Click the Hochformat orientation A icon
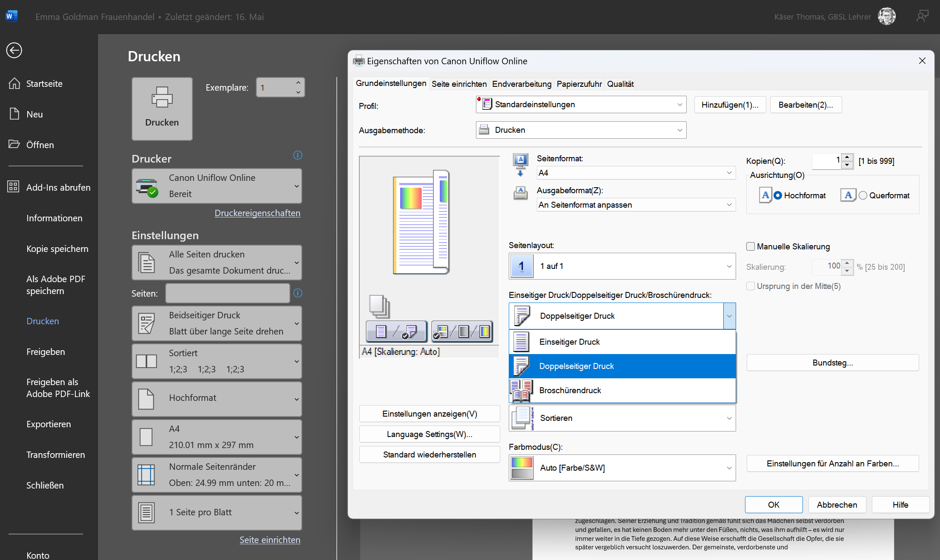This screenshot has width=940, height=560. [x=765, y=195]
